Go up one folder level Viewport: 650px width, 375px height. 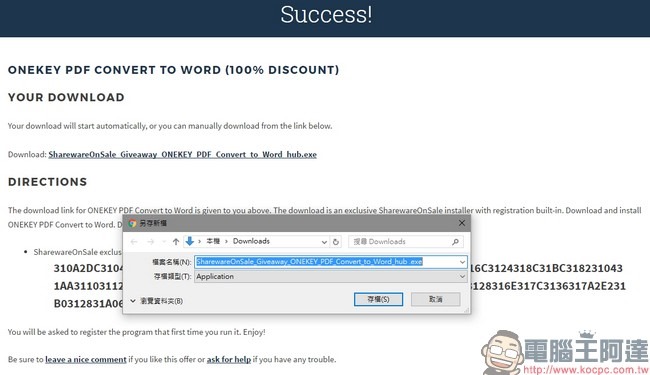pyautogui.click(x=176, y=242)
